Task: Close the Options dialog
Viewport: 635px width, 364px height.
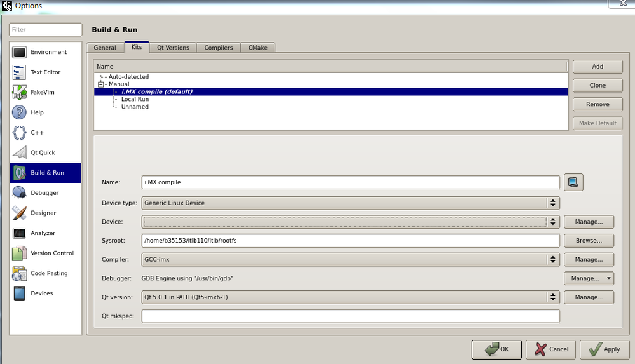Action: (623, 3)
